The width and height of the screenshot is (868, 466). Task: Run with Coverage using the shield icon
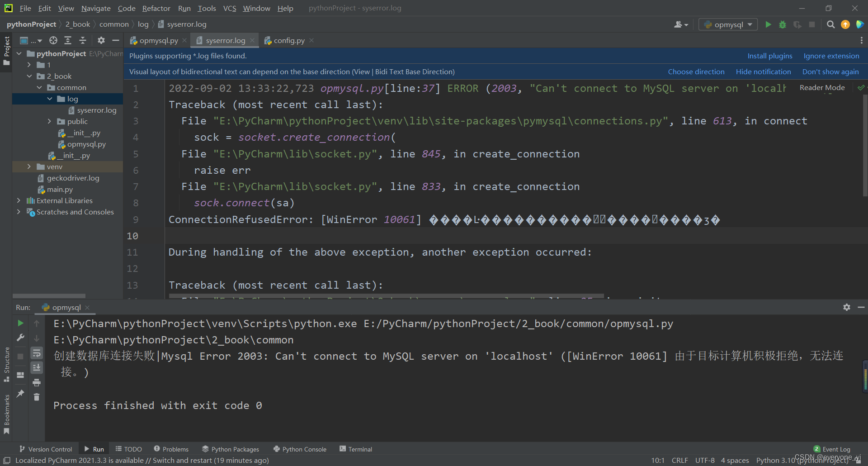[797, 24]
